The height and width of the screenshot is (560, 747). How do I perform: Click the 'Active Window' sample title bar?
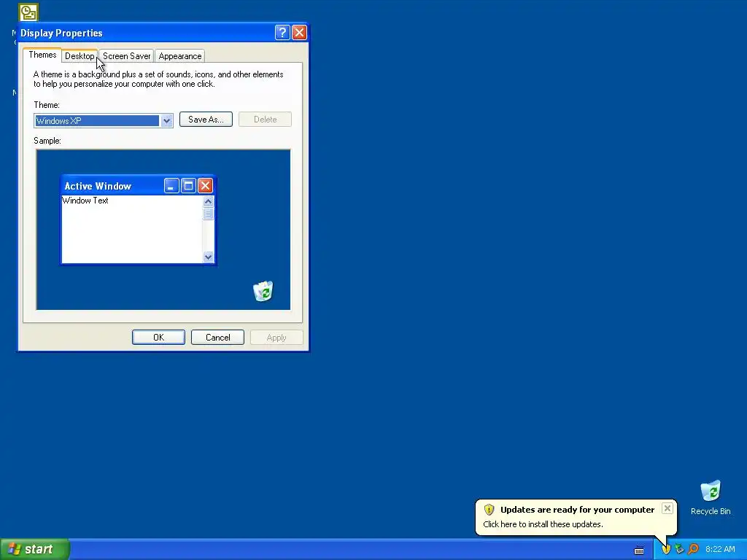(x=138, y=186)
